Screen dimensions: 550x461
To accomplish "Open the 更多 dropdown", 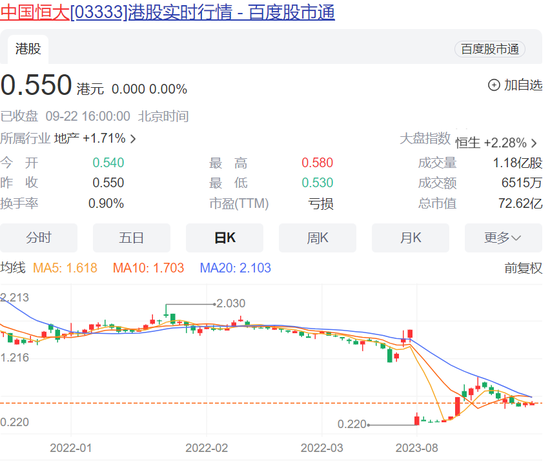I will (x=503, y=238).
